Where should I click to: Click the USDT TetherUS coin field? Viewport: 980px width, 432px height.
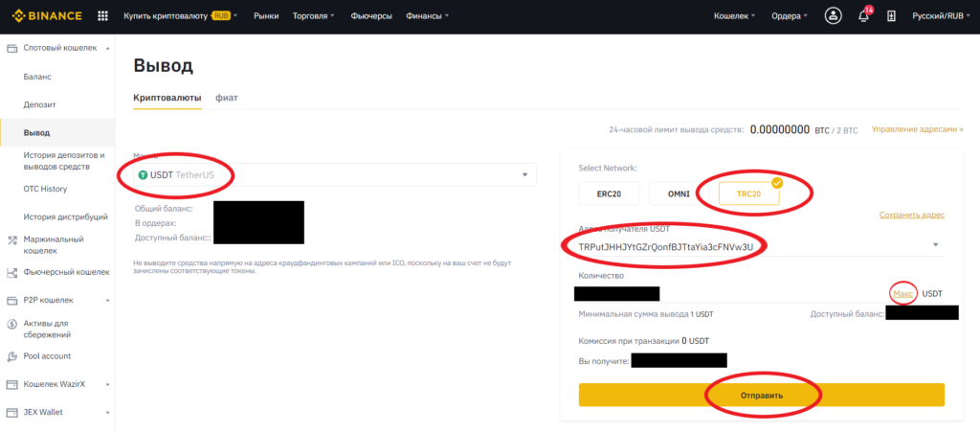pos(334,175)
